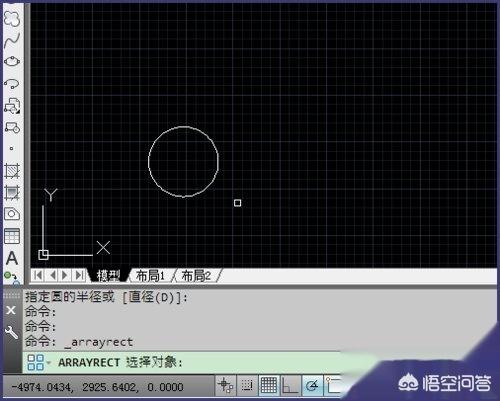Select the Elliptical Arc tool
This screenshot has width=500, height=401.
(12, 83)
